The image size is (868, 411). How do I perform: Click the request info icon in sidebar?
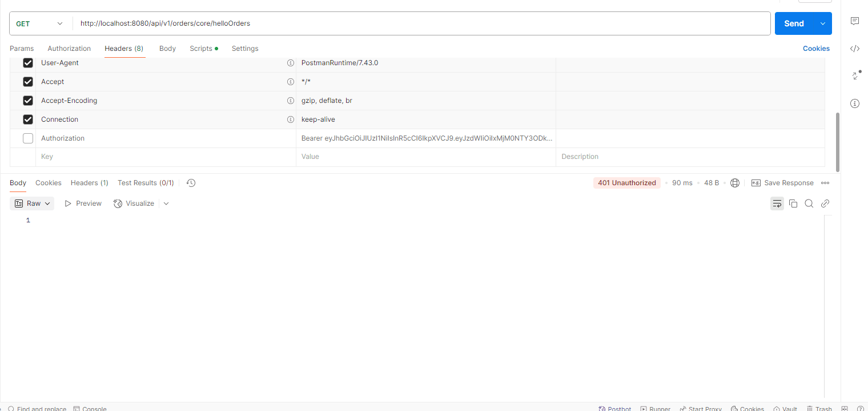click(855, 103)
